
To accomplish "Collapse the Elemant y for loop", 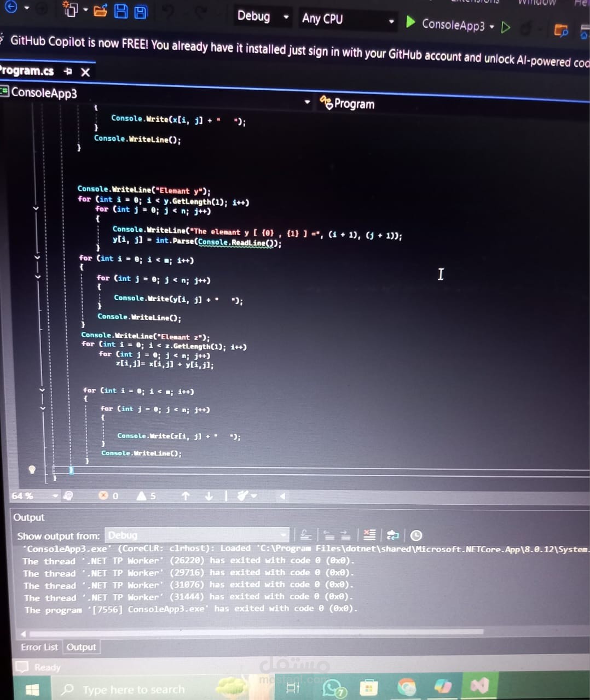I will [x=36, y=208].
